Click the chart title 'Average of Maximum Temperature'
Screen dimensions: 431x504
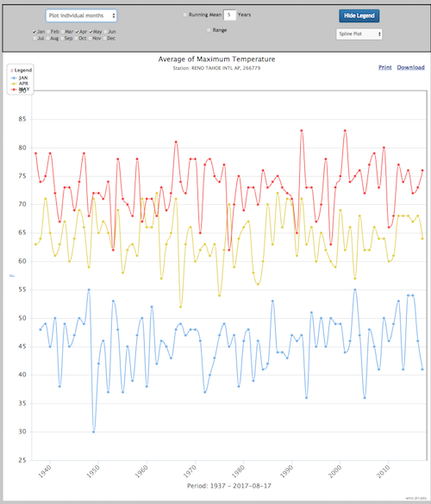click(216, 59)
